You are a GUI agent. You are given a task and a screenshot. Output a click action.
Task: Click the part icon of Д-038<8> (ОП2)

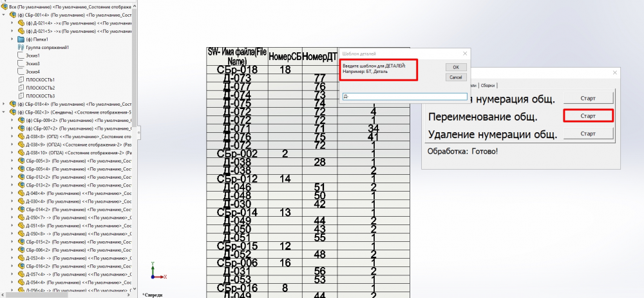(21, 137)
